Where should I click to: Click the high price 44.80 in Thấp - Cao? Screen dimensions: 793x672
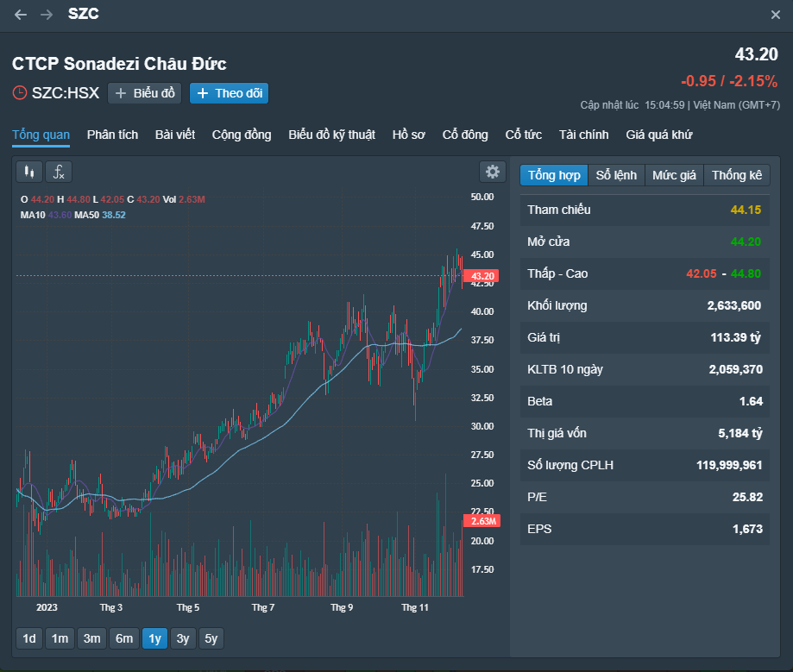pos(746,273)
